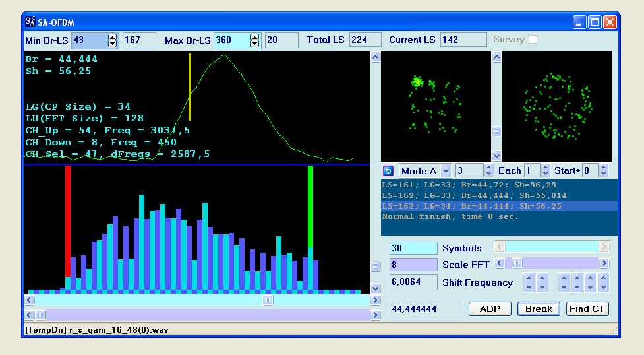Click the Symbols value field showing 30
The image size is (644, 355).
click(413, 248)
